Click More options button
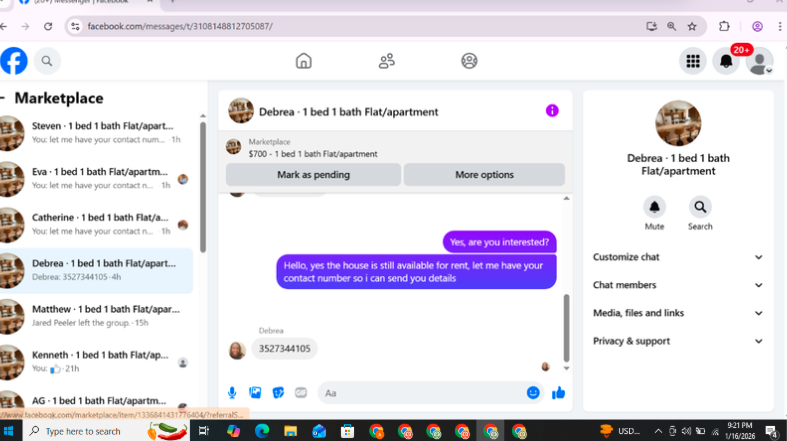This screenshot has height=441, width=787. tap(484, 175)
